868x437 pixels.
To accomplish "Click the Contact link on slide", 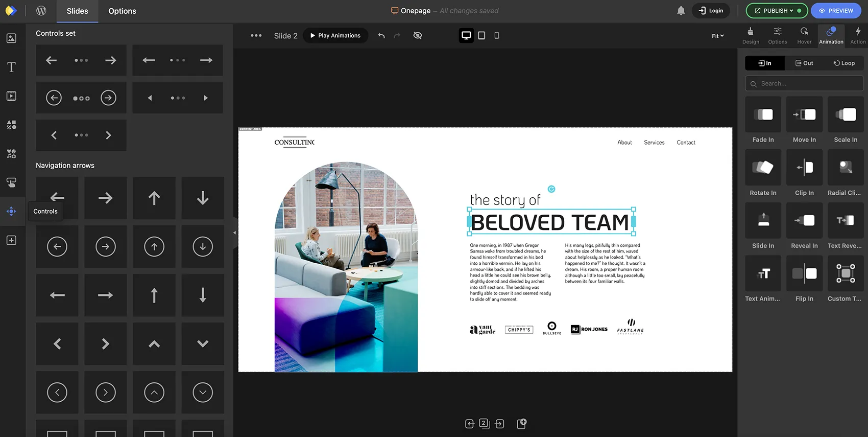I will 686,143.
